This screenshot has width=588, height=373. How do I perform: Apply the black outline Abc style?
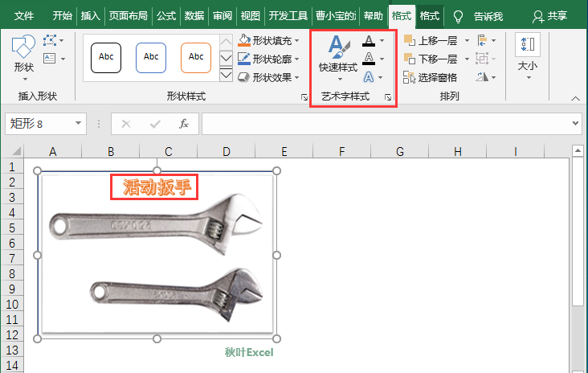pyautogui.click(x=106, y=57)
